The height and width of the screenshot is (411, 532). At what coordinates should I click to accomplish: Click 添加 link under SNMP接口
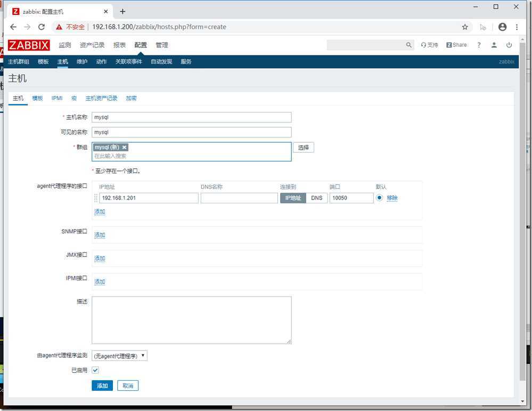click(100, 235)
